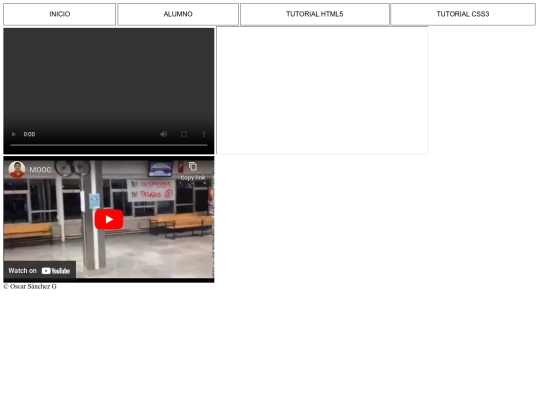Click the 0:00 time display of the video
The width and height of the screenshot is (540, 405).
(29, 134)
